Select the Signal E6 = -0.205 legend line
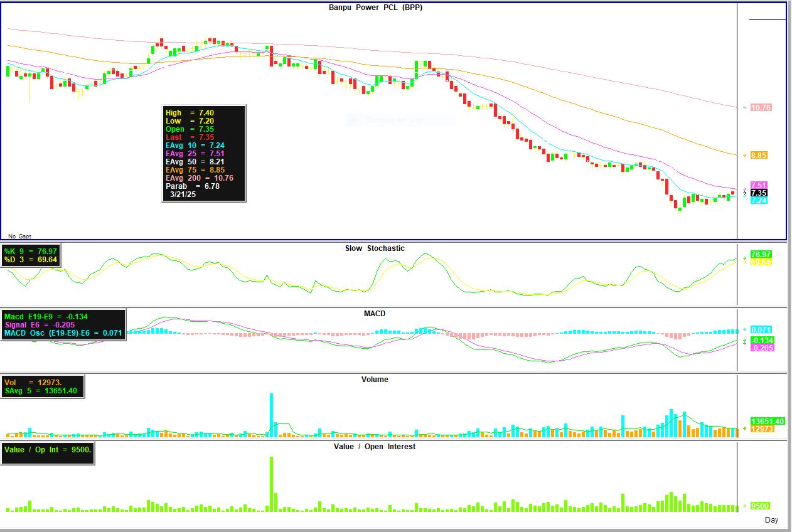 tap(40, 325)
